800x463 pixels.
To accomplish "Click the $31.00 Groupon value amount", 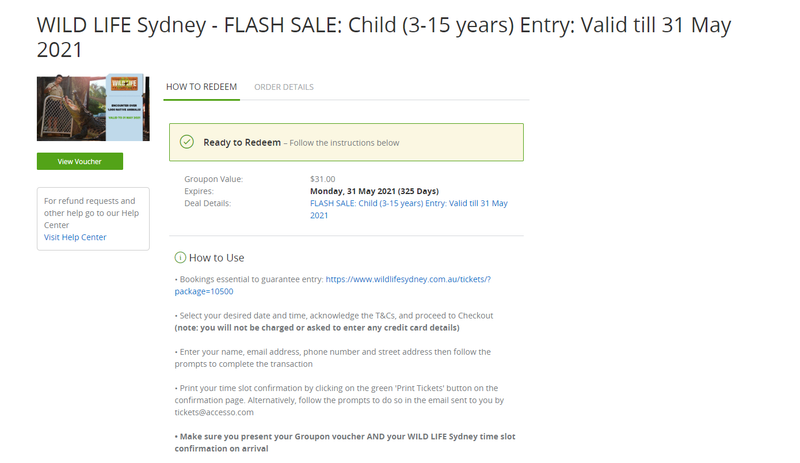I will pos(323,179).
